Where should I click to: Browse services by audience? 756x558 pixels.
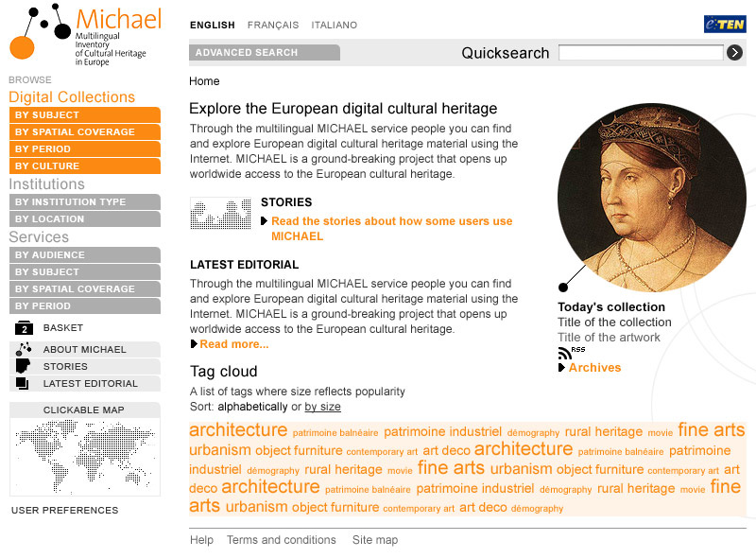pos(85,254)
